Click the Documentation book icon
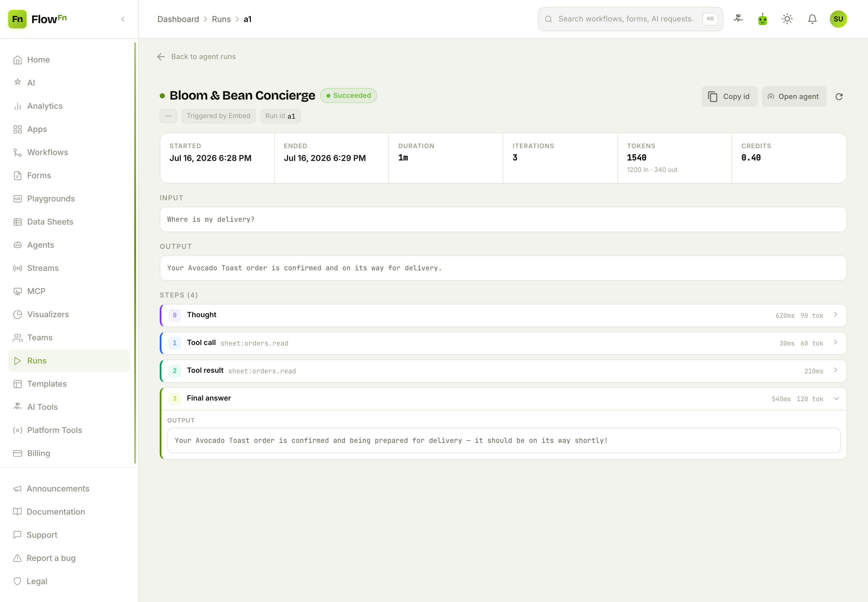The height and width of the screenshot is (602, 868). click(x=17, y=511)
